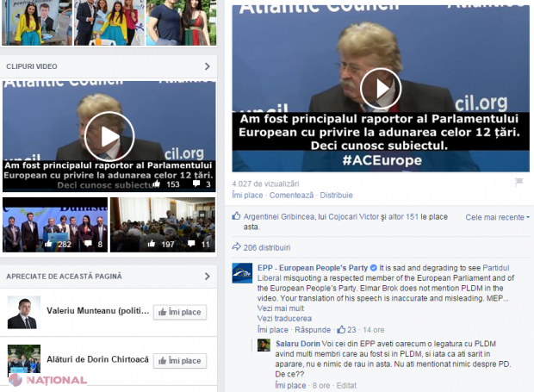Open Alături de Dorin Chirtoacă page photo

(x=23, y=360)
